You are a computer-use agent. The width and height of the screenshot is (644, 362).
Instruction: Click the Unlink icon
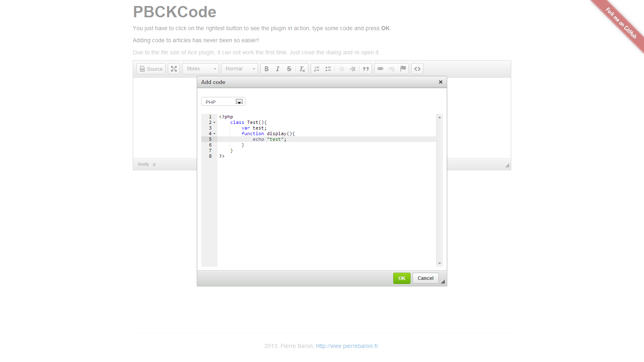pyautogui.click(x=392, y=69)
